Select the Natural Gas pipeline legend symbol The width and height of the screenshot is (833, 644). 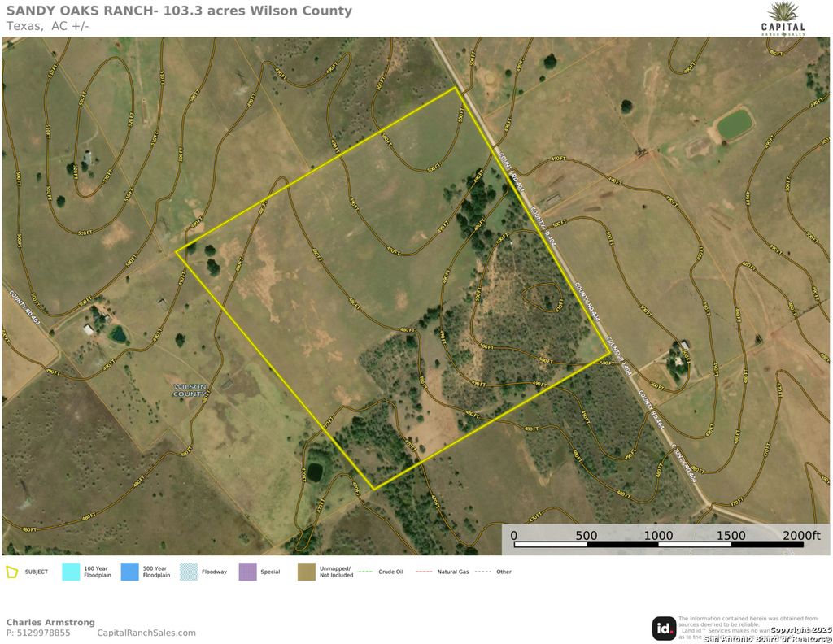[424, 572]
